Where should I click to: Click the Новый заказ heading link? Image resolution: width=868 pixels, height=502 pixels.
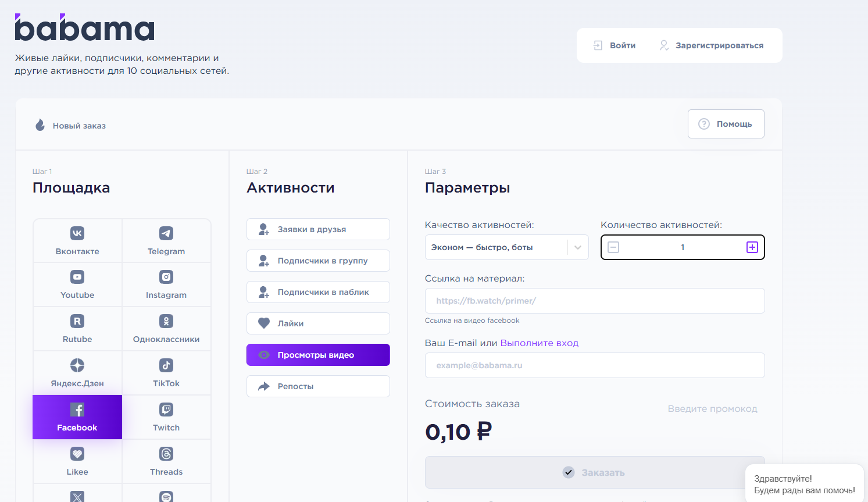(x=79, y=126)
